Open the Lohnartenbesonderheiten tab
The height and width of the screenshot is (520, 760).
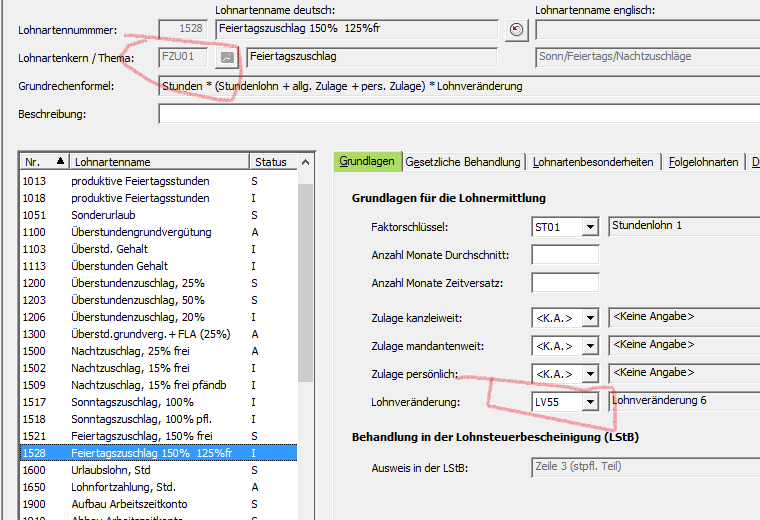point(593,162)
